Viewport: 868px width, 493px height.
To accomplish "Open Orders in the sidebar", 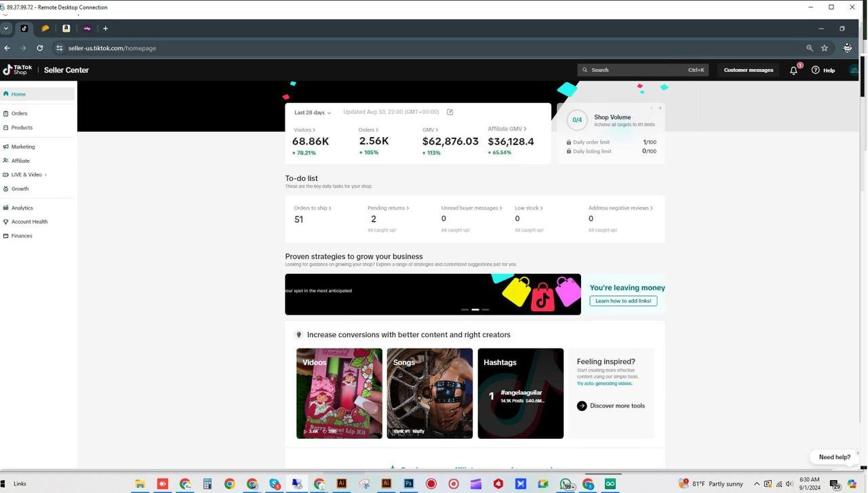I will [x=19, y=113].
